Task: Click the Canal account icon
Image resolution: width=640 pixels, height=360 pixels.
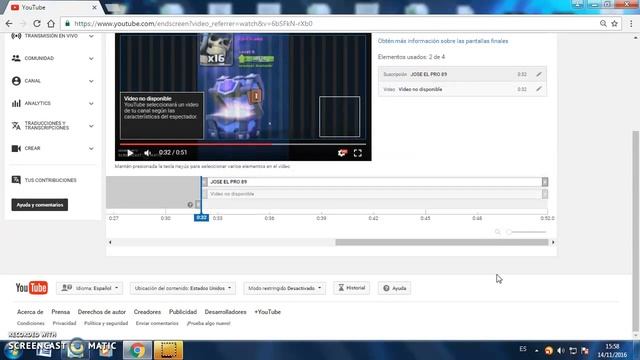Action: [16, 81]
